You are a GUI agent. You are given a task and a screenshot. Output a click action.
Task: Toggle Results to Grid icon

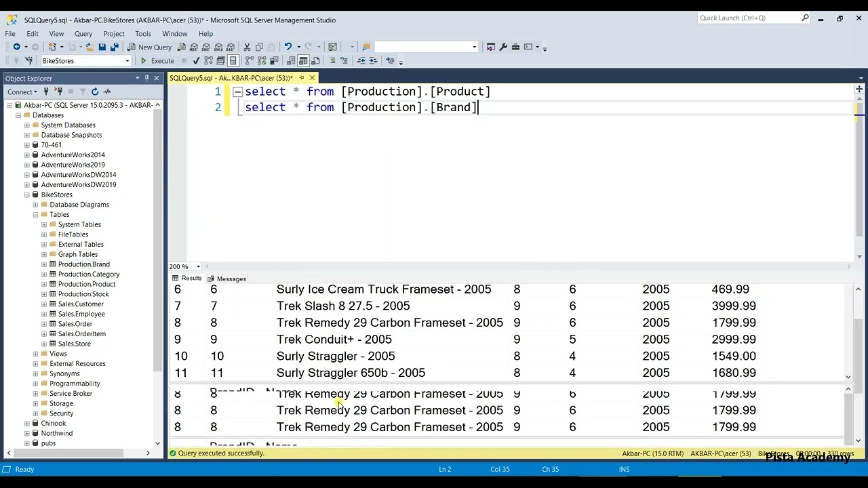[303, 60]
